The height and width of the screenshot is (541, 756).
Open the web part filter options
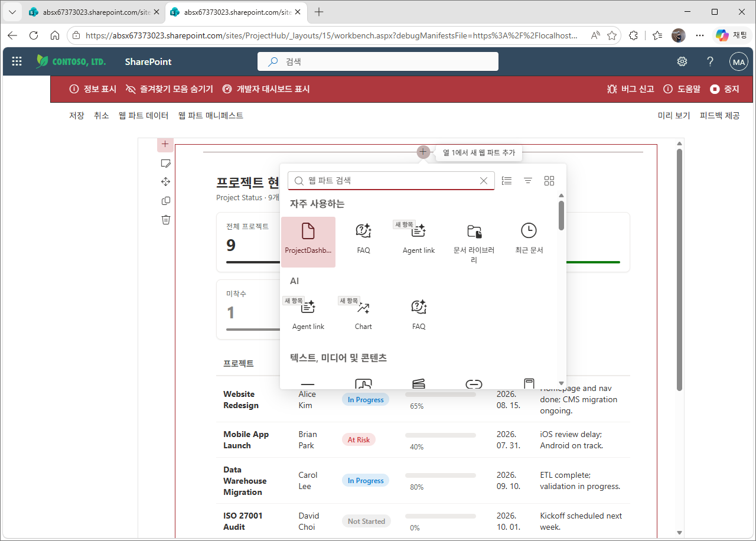coord(528,181)
